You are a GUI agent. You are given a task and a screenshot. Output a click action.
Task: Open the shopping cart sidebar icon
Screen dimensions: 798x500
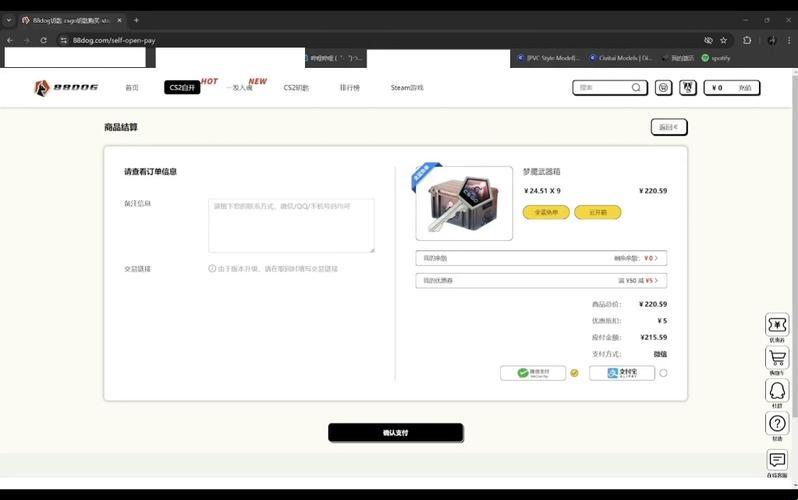777,358
